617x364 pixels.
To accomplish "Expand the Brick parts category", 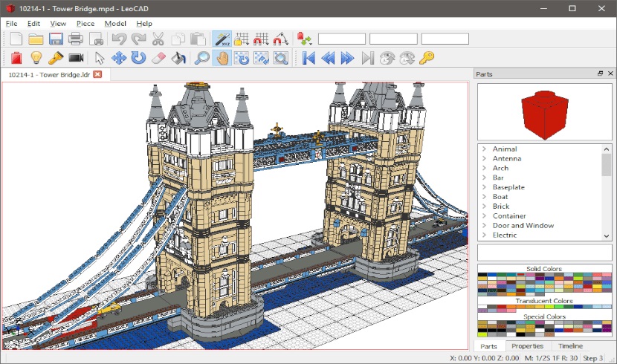I will tap(484, 207).
